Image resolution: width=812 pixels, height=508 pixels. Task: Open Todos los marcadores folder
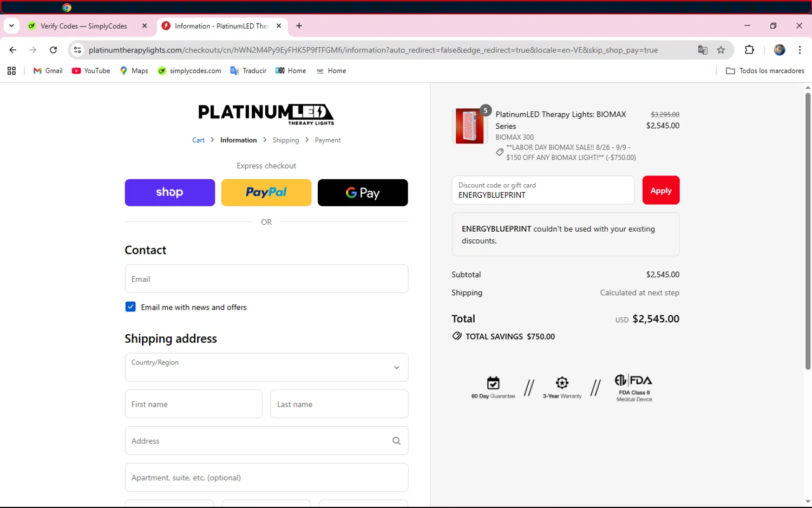tap(765, 71)
